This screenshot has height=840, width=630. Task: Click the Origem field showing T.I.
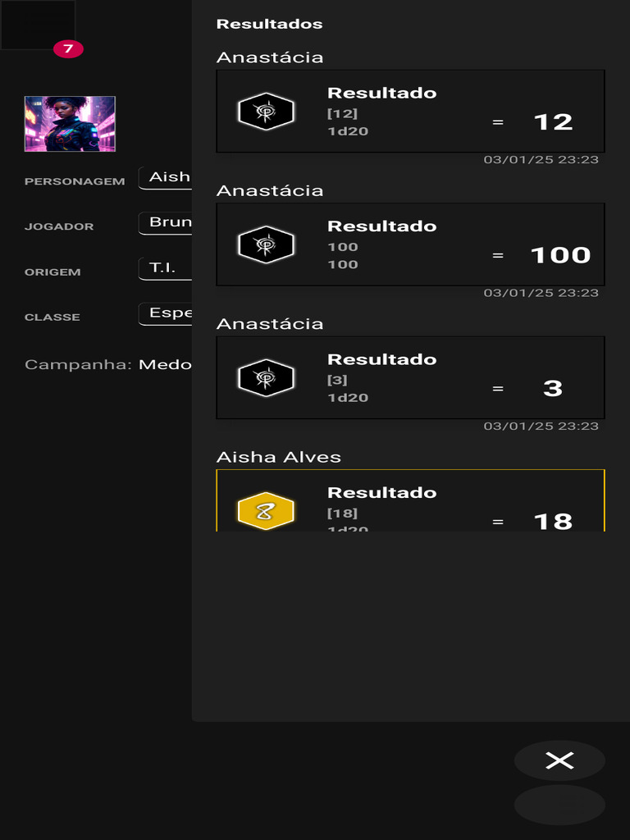pos(166,268)
